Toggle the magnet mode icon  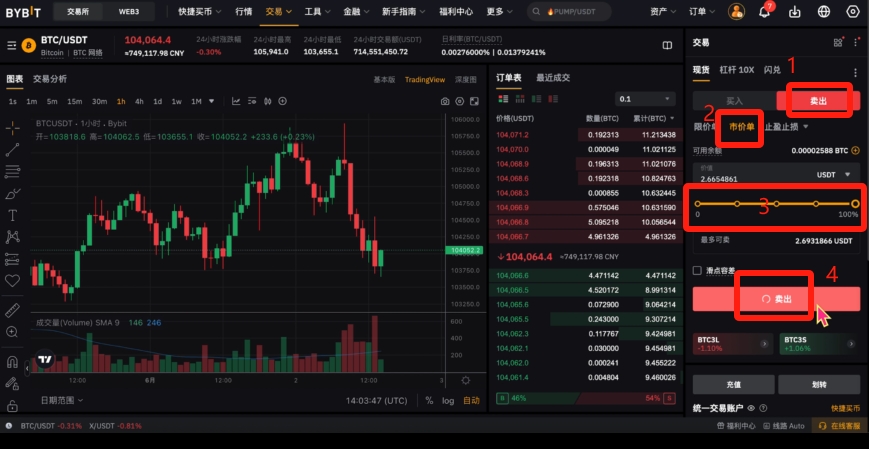pos(12,361)
